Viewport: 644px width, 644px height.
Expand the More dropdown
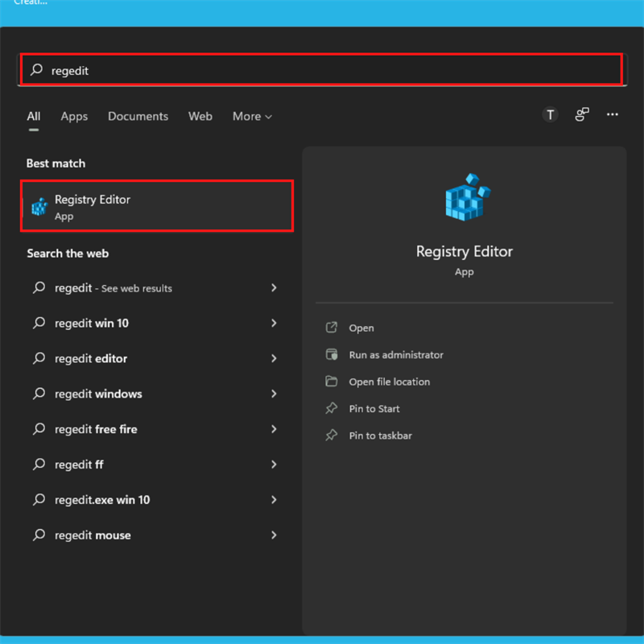click(x=252, y=117)
